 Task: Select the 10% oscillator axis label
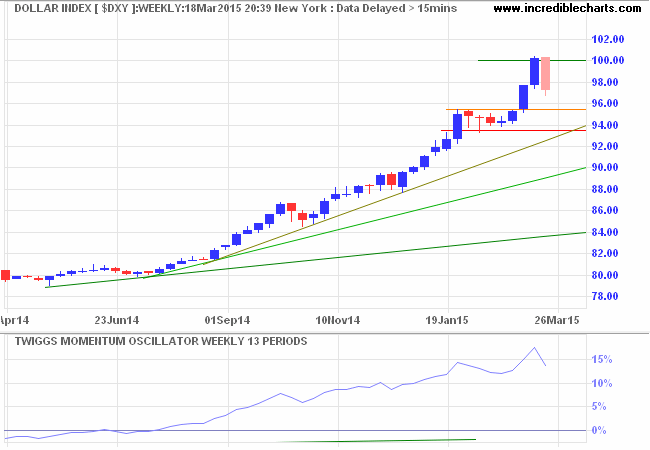(x=602, y=383)
